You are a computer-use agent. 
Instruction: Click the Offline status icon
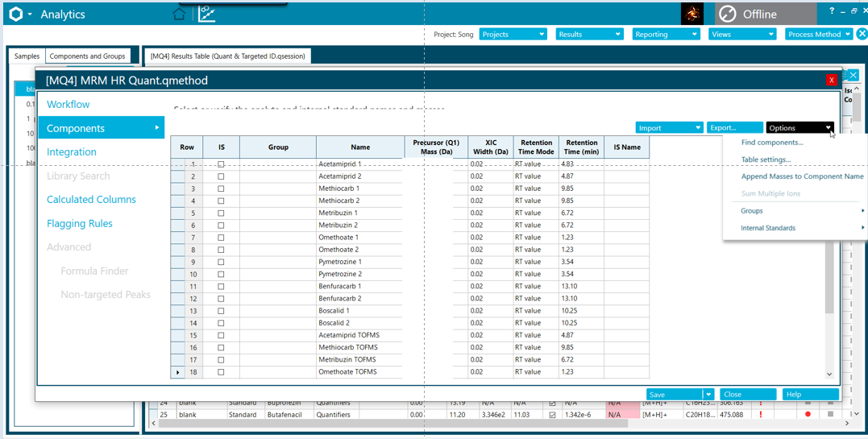point(728,14)
